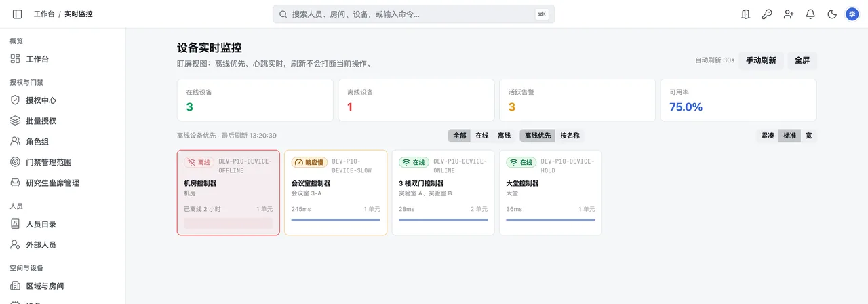Click the 在线设备 stat card
The height and width of the screenshot is (304, 868).
click(254, 100)
